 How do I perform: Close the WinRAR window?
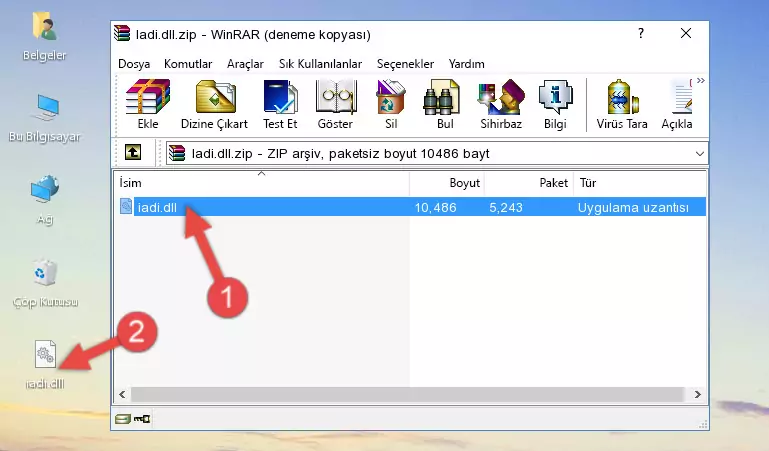click(x=686, y=33)
